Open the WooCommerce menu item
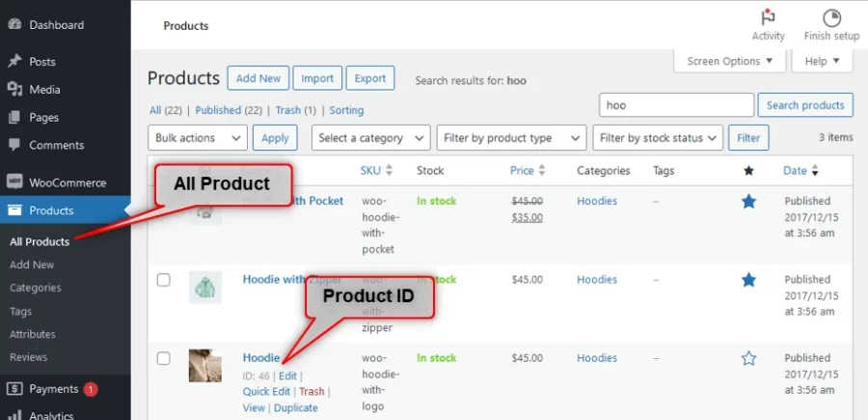 [x=66, y=182]
